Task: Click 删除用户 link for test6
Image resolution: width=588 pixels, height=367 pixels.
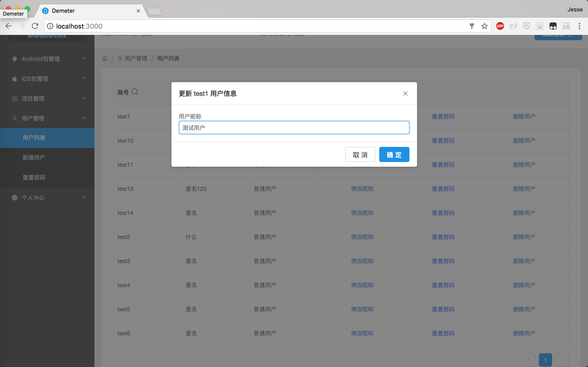Action: point(524,333)
